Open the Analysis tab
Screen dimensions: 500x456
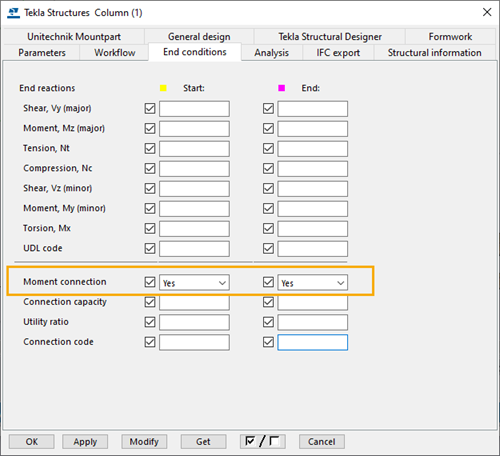tap(272, 53)
